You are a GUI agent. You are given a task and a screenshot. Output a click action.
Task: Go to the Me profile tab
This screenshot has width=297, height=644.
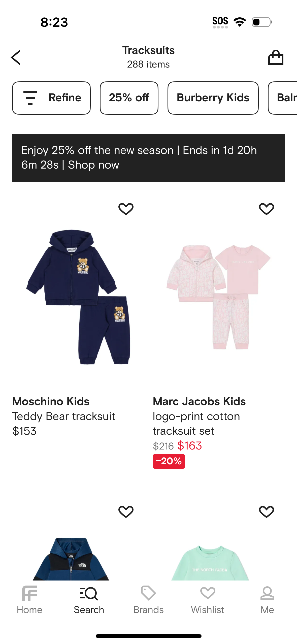click(x=267, y=600)
